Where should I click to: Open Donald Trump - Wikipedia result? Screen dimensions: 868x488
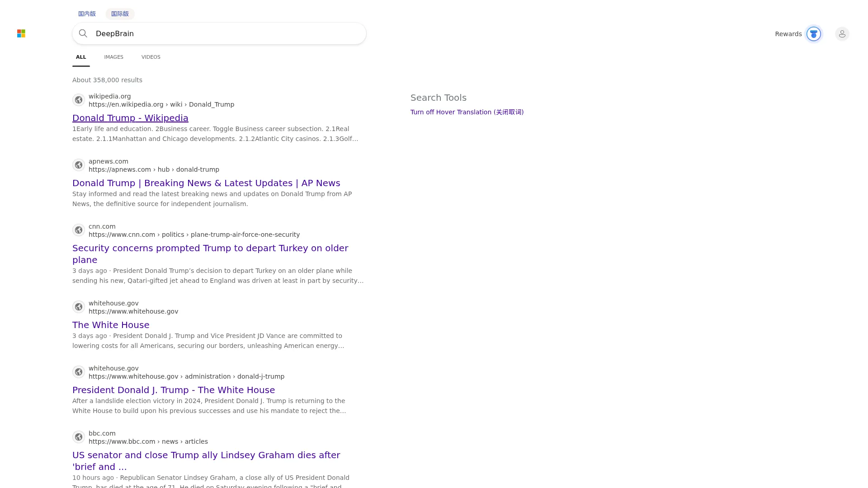130,118
